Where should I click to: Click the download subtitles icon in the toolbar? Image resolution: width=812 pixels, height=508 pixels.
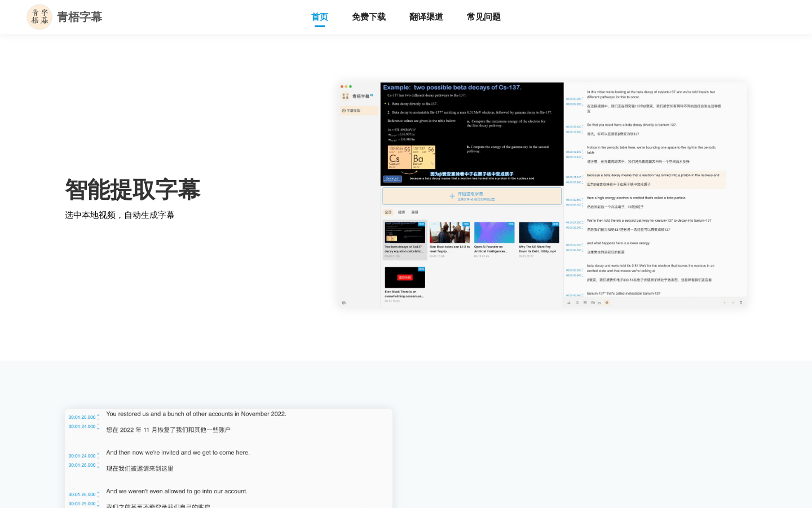pyautogui.click(x=569, y=303)
